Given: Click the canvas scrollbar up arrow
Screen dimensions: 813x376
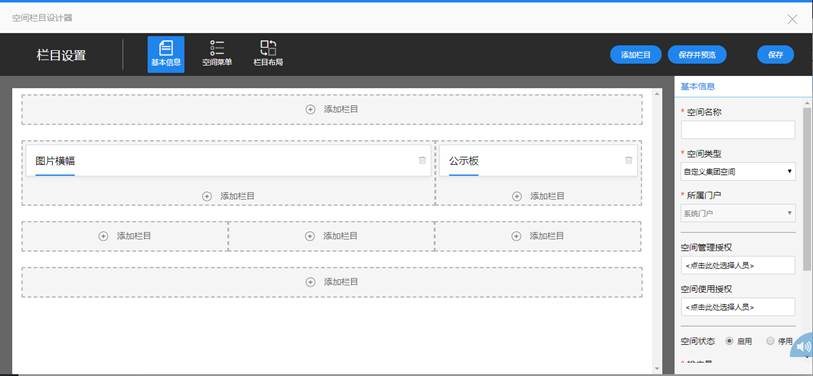Looking at the screenshot, I should click(x=657, y=94).
